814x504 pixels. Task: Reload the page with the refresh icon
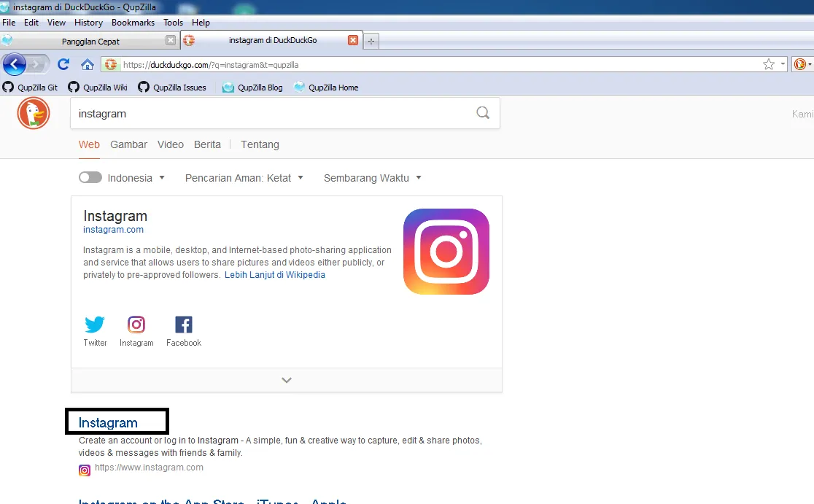pos(63,64)
